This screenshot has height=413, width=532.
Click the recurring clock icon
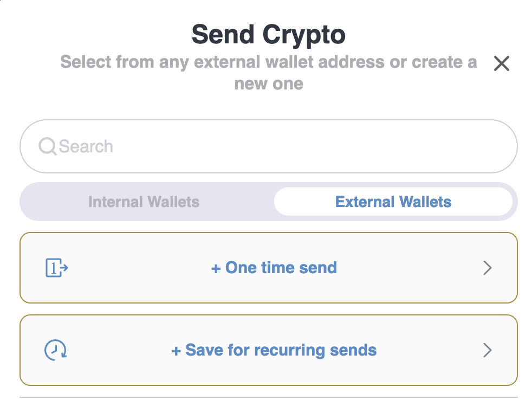click(x=56, y=350)
